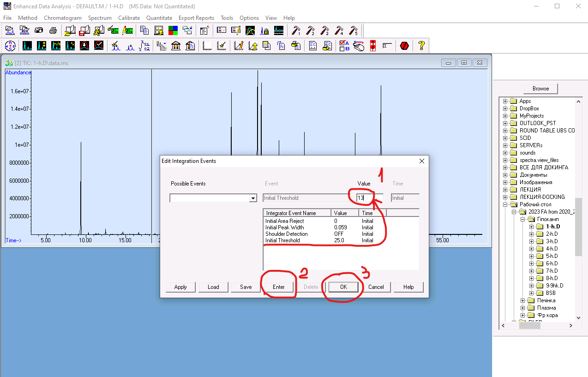Expand the Плазма folder node

[523, 308]
